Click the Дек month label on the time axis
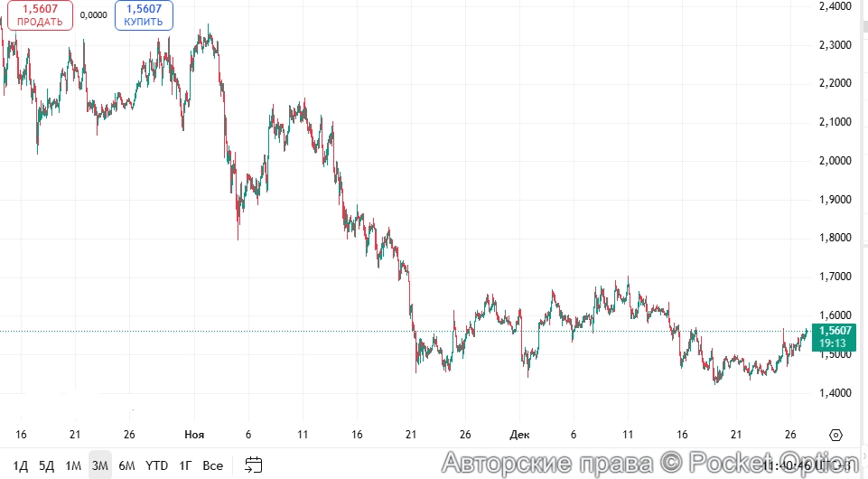The height and width of the screenshot is (479, 868). (x=518, y=434)
